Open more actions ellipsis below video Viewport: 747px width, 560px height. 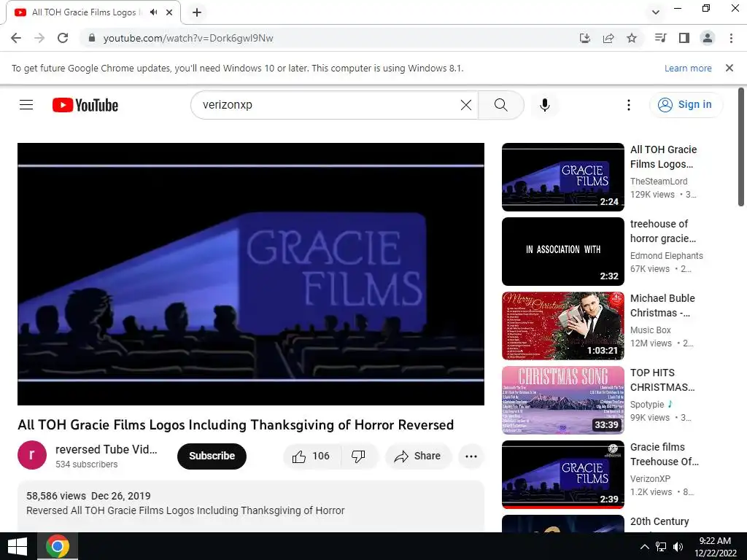pos(471,456)
